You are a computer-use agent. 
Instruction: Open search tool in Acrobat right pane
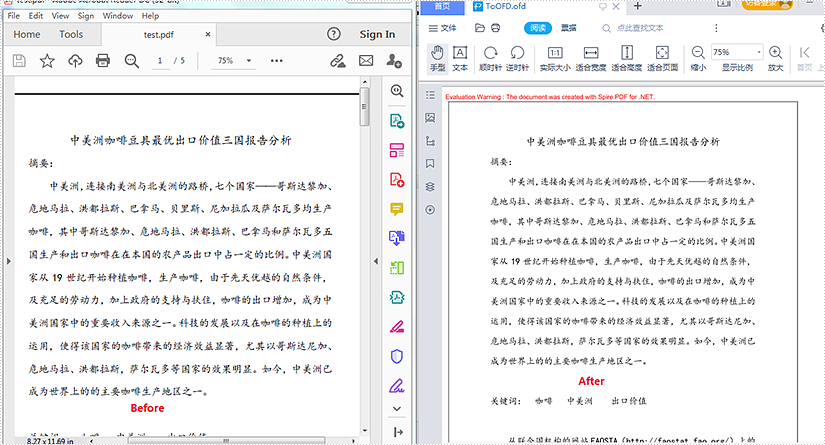397,90
